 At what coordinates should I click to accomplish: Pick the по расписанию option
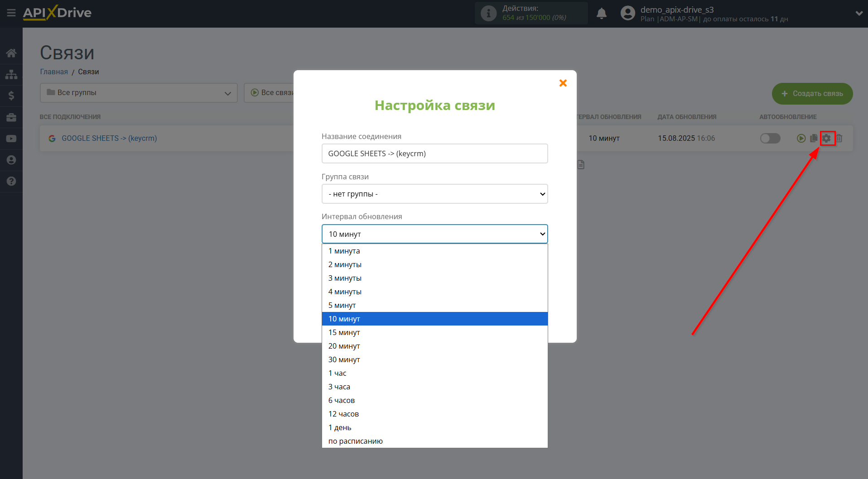pyautogui.click(x=434, y=441)
